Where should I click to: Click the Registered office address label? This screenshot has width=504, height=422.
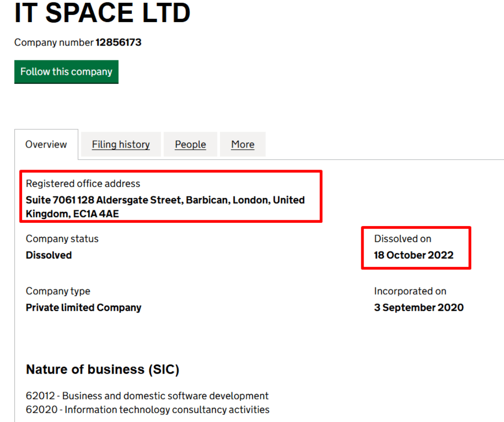coord(83,183)
